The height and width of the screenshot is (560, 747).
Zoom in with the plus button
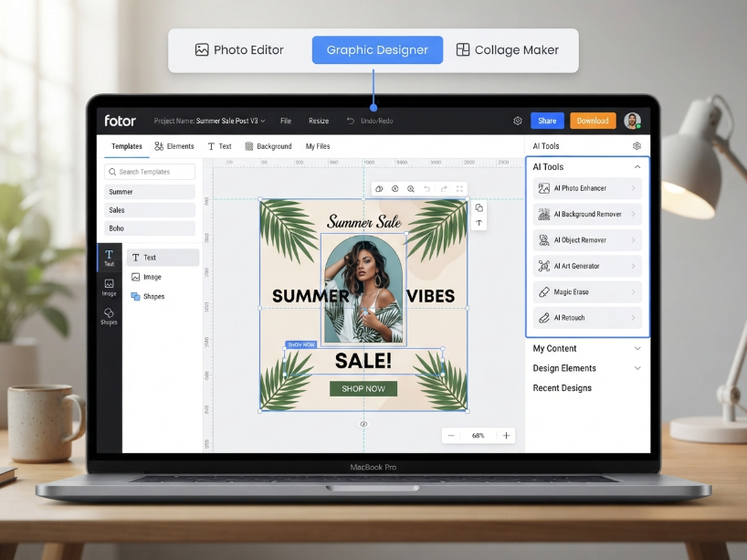(x=507, y=436)
